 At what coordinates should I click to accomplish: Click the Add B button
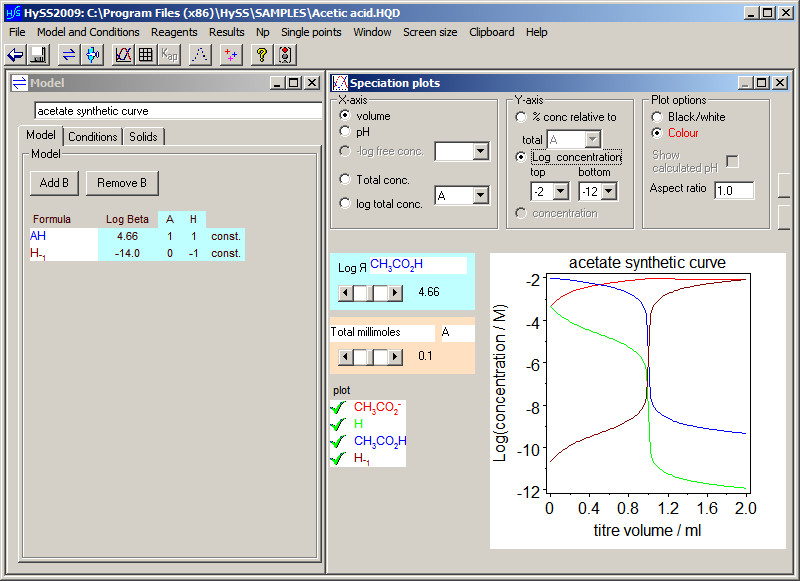coord(54,183)
